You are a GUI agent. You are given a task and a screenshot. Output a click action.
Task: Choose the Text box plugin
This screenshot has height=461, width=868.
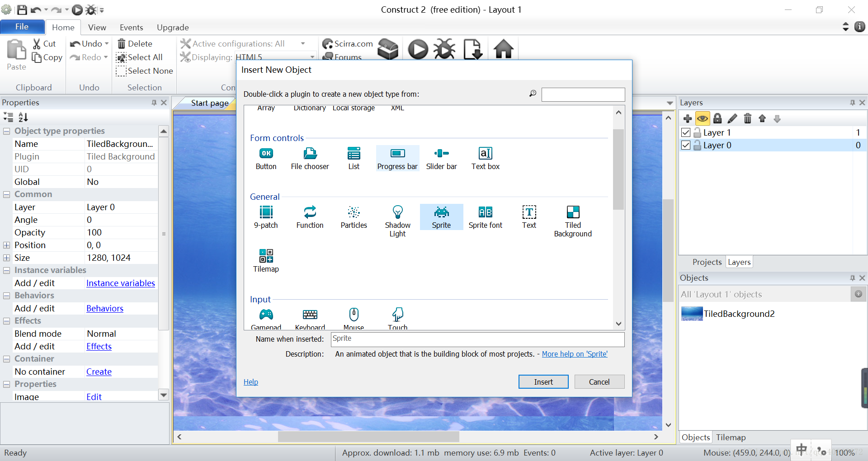pos(485,158)
